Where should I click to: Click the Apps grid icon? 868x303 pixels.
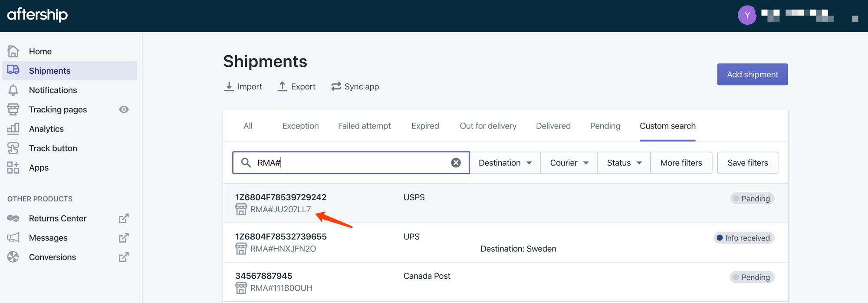click(x=13, y=168)
